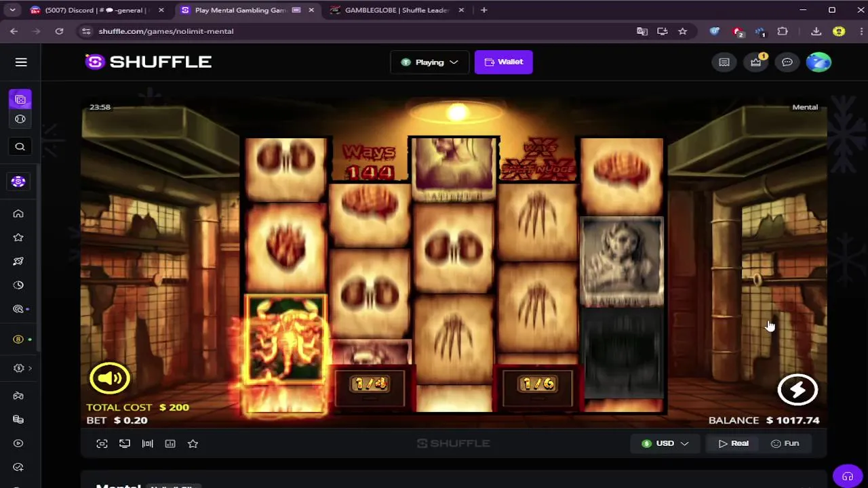The height and width of the screenshot is (488, 868).
Task: Open the purple support headset button
Action: [847, 476]
